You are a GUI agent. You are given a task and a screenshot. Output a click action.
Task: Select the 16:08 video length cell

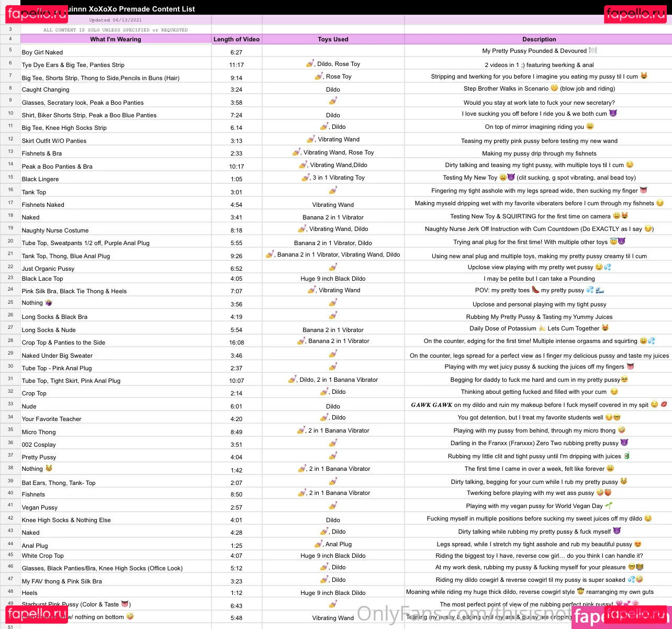237,343
